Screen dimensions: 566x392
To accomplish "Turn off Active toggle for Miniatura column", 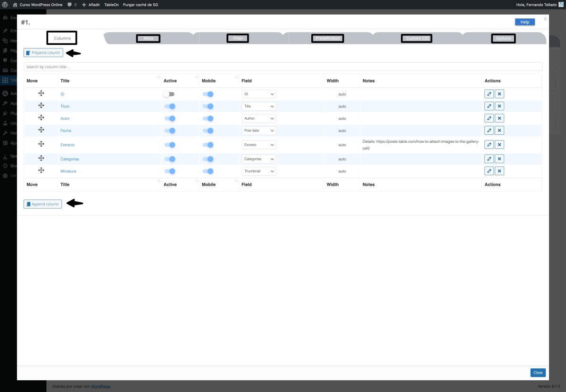I will (169, 171).
